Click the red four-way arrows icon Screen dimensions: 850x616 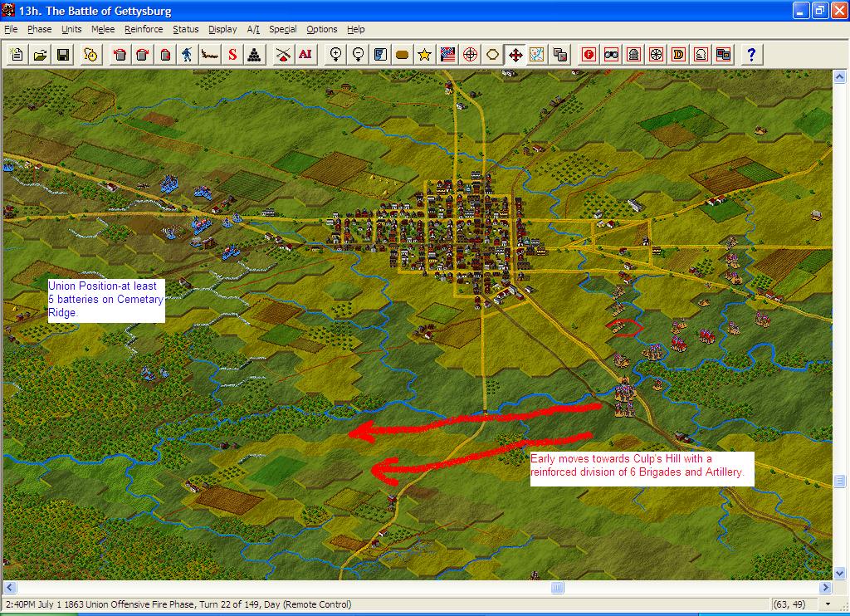click(x=515, y=54)
